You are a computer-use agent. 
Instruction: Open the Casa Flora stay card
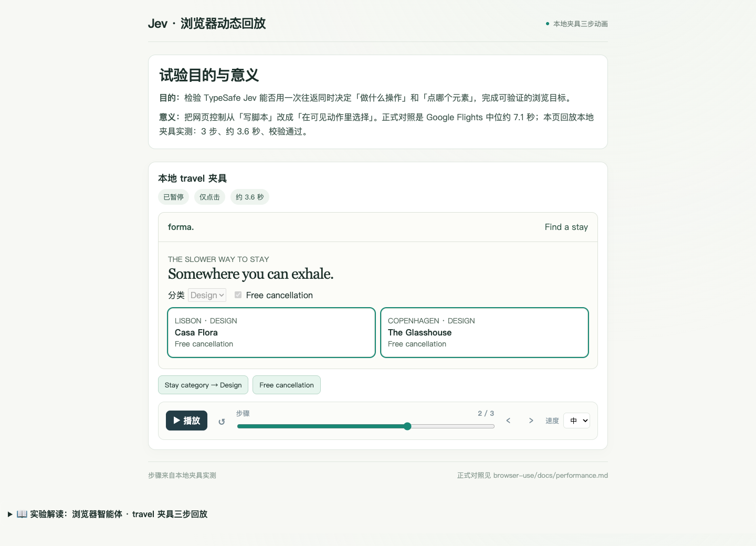[x=271, y=332]
